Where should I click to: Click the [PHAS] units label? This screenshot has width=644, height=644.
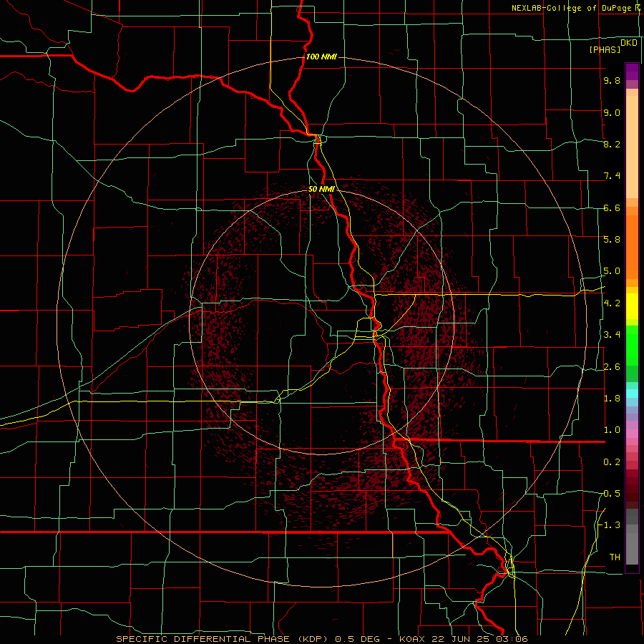tap(605, 49)
